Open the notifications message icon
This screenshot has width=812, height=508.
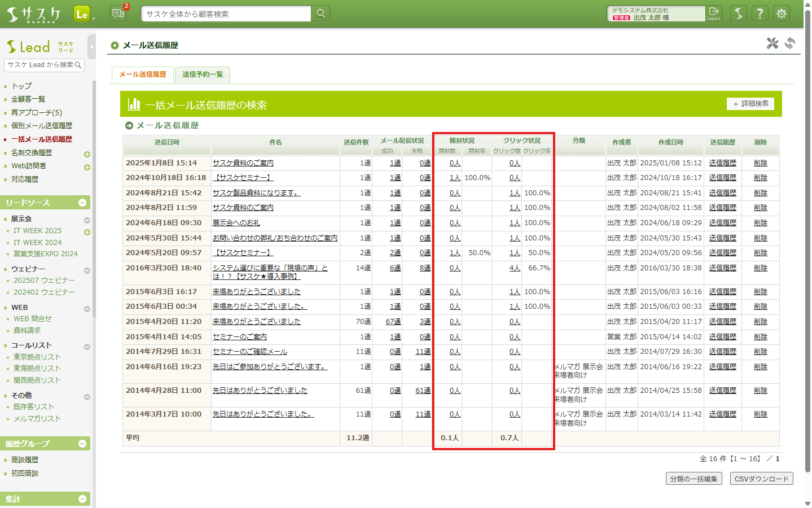pos(118,14)
